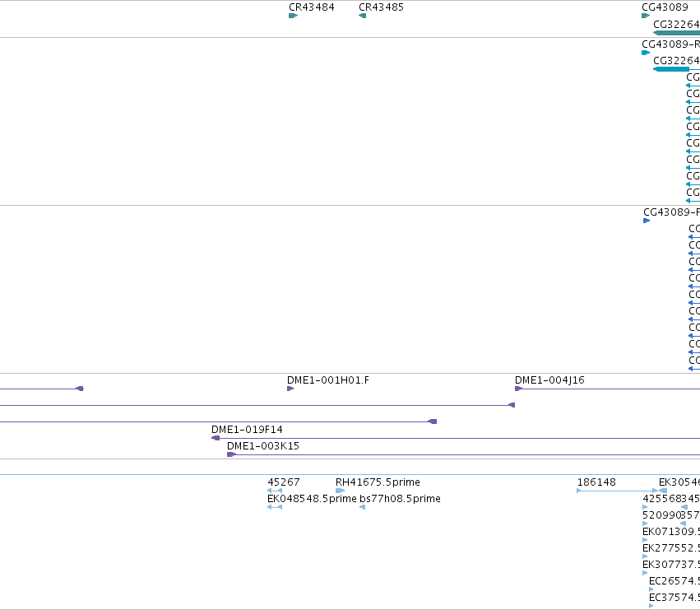Viewport: 700px width, 610px height.
Task: Select the light blue glyph under 45267
Action: [275, 491]
